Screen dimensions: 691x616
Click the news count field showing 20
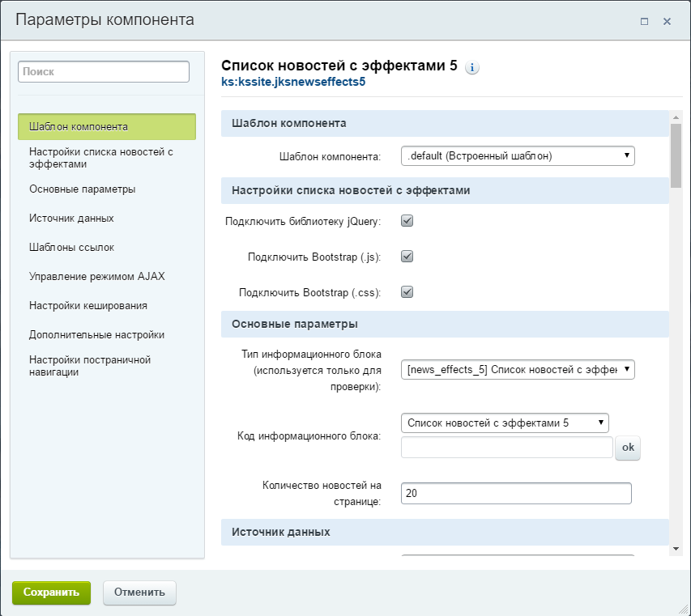516,493
